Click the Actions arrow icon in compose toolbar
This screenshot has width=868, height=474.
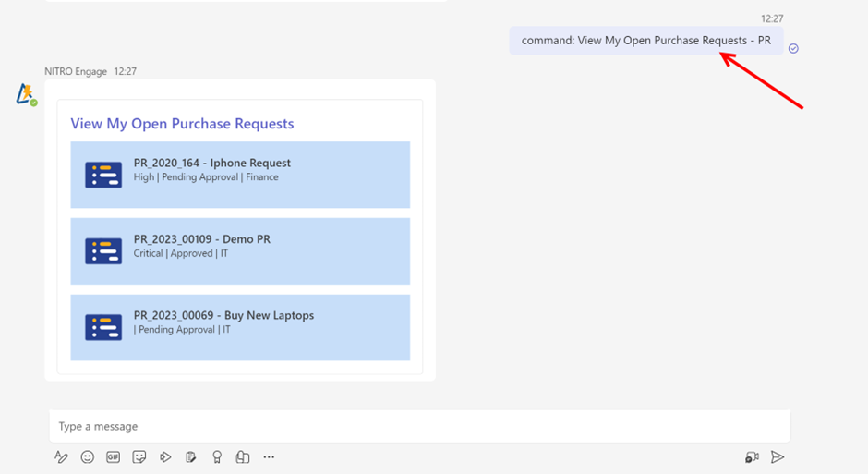pyautogui.click(x=165, y=456)
